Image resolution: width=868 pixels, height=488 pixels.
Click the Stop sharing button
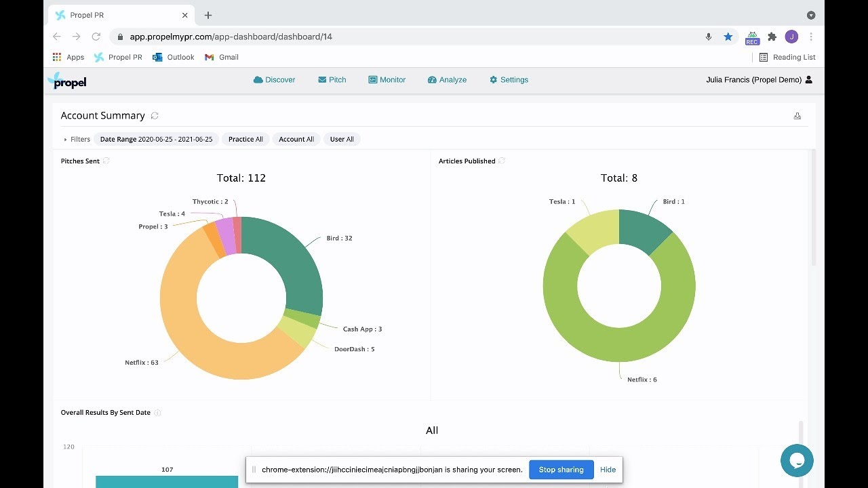561,470
